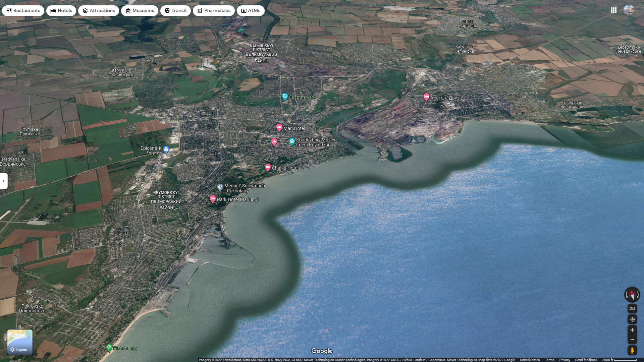Viewport: 644px width, 362px height.
Task: Open the Epicentr K shopping pin
Action: (166, 149)
